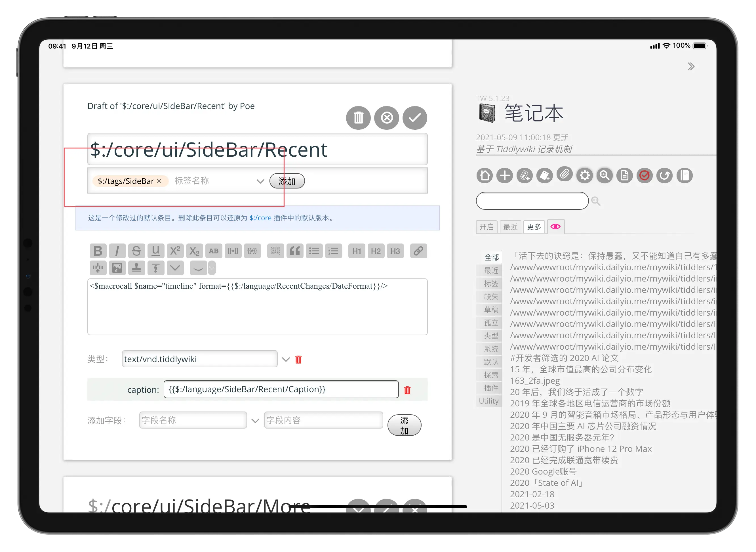This screenshot has height=552, width=756.
Task: Click magnifier icon beside search field
Action: click(596, 201)
